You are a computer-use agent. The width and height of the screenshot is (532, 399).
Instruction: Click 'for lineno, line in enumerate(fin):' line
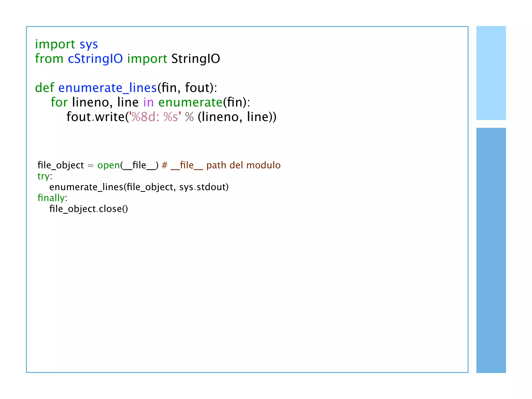[150, 103]
